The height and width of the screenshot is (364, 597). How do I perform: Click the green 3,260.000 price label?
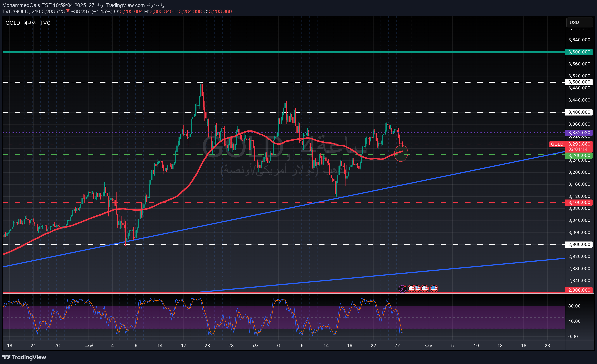(x=579, y=155)
